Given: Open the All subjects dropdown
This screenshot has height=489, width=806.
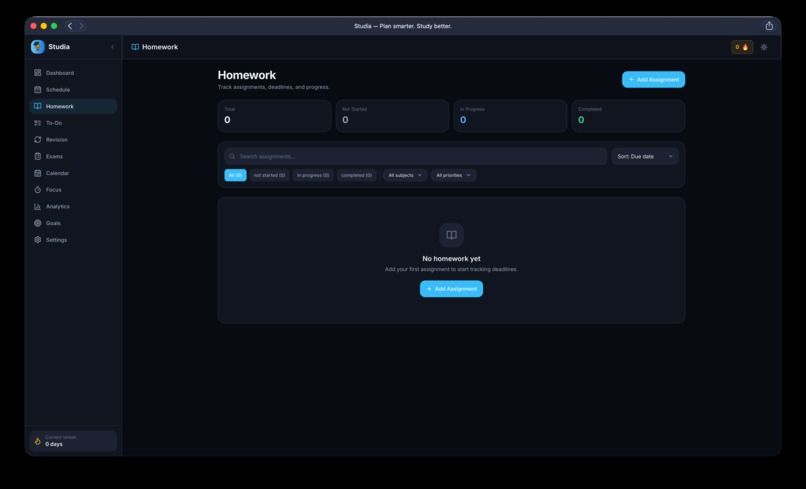Looking at the screenshot, I should [405, 175].
